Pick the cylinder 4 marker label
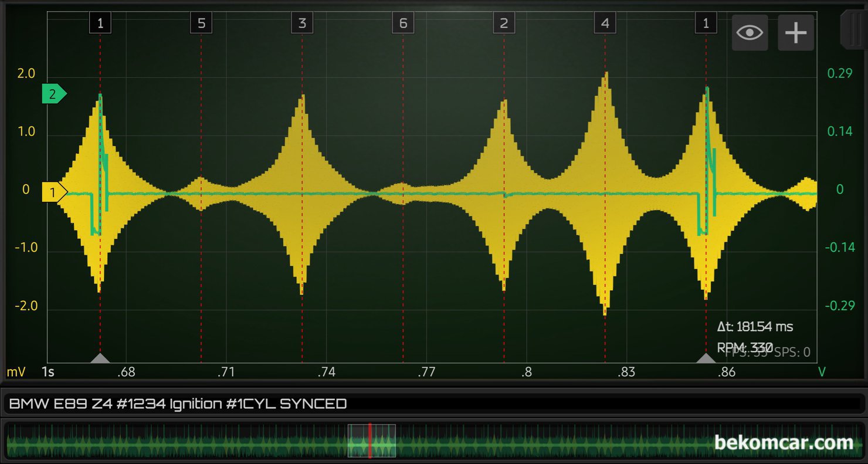 point(605,23)
